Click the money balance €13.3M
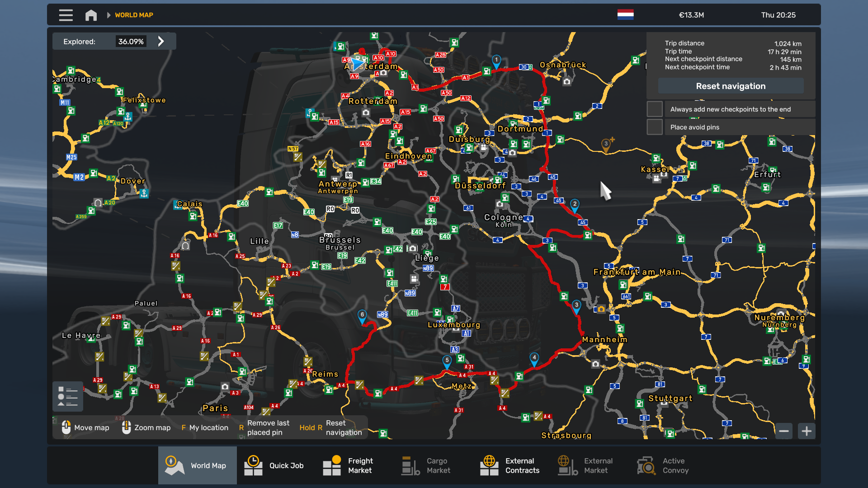This screenshot has width=868, height=488. [691, 15]
